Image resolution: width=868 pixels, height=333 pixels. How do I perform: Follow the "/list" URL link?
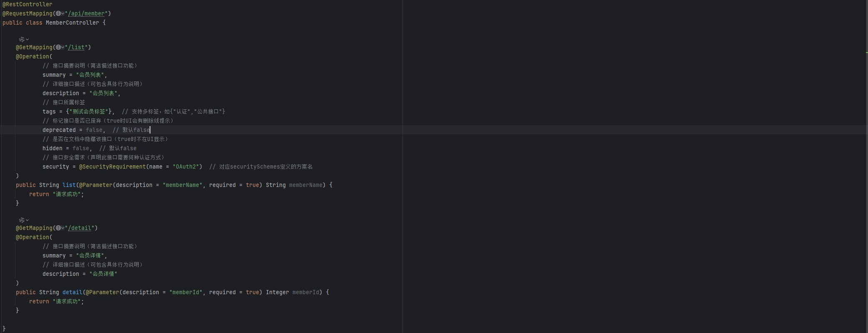coord(76,47)
